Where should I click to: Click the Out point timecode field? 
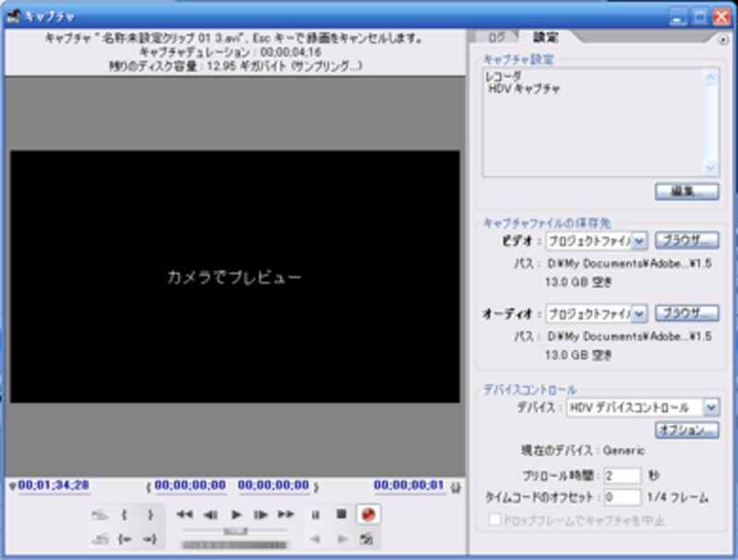[273, 485]
